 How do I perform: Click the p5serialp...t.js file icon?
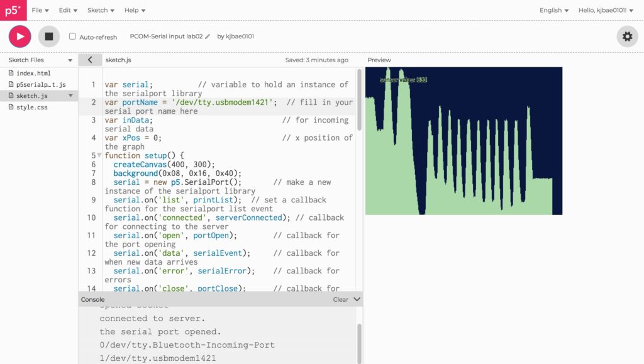(x=11, y=84)
